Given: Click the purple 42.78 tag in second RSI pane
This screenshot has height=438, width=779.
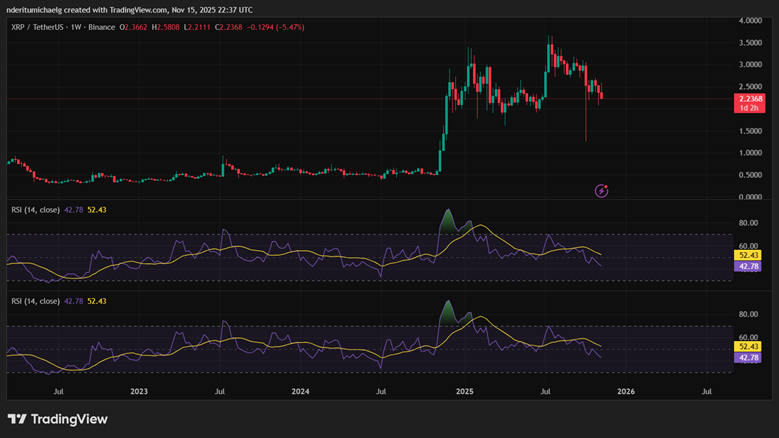Looking at the screenshot, I should [x=749, y=357].
